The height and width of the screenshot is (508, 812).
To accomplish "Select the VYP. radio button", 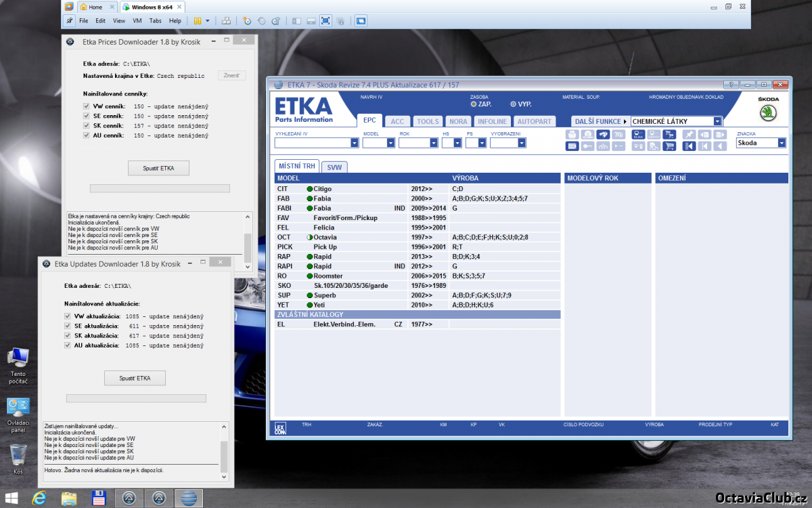I will pyautogui.click(x=513, y=104).
